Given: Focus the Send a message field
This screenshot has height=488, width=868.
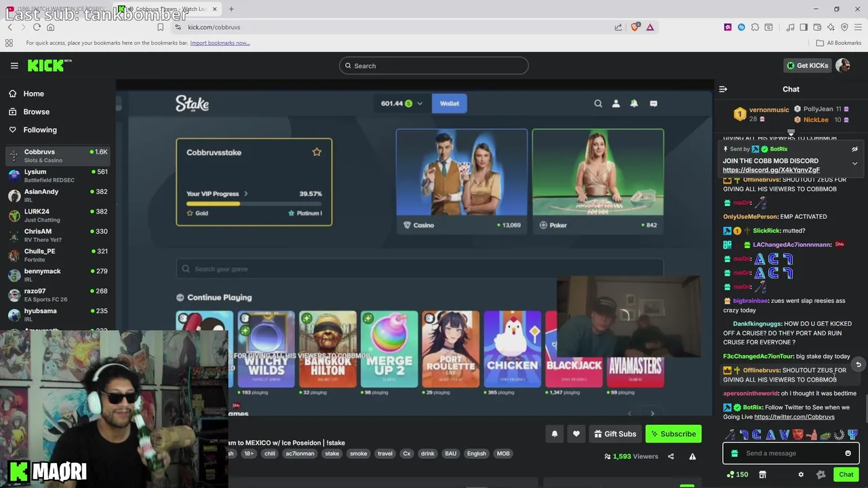Looking at the screenshot, I should click(x=791, y=453).
